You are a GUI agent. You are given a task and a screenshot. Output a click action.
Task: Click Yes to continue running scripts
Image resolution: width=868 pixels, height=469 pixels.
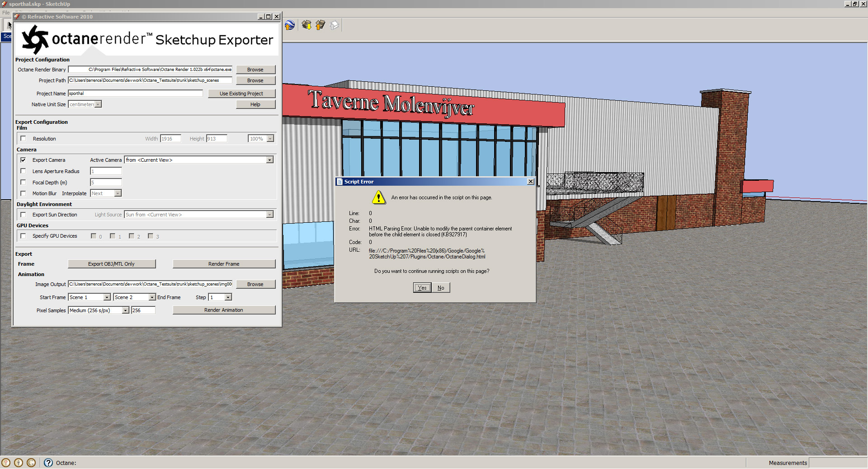coord(422,288)
